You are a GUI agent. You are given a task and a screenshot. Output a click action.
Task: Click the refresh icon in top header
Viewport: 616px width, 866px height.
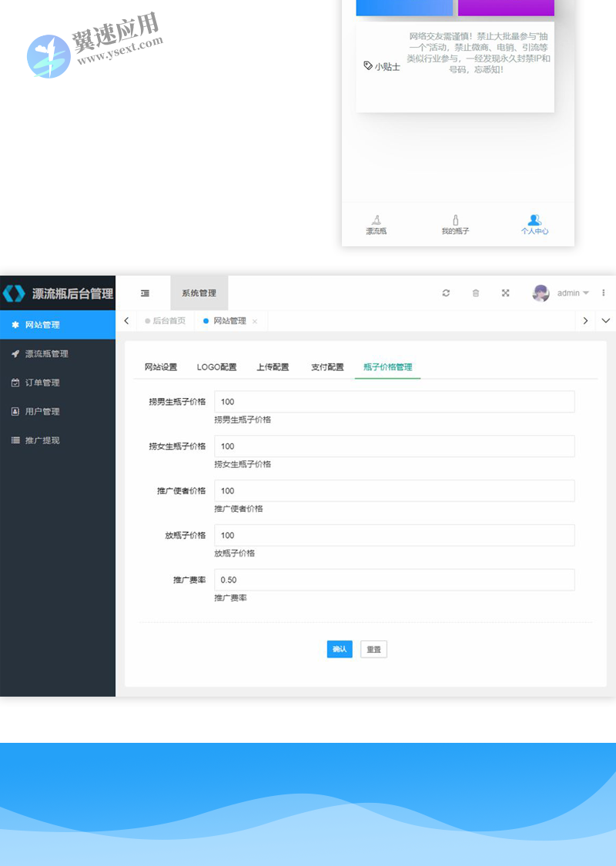[446, 293]
